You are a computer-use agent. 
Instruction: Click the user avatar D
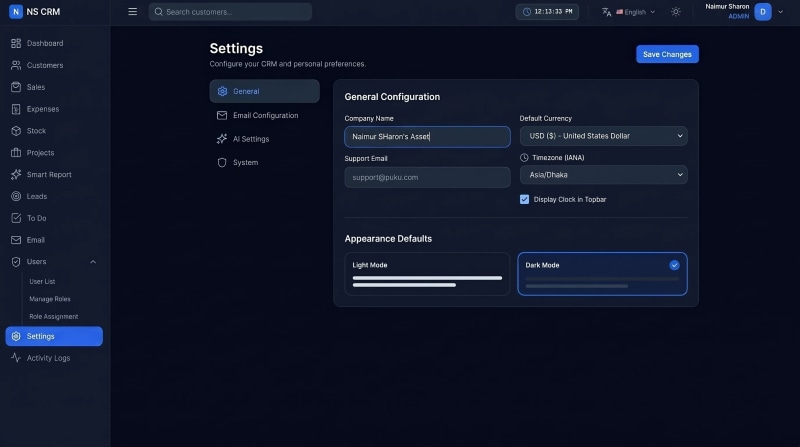point(763,12)
